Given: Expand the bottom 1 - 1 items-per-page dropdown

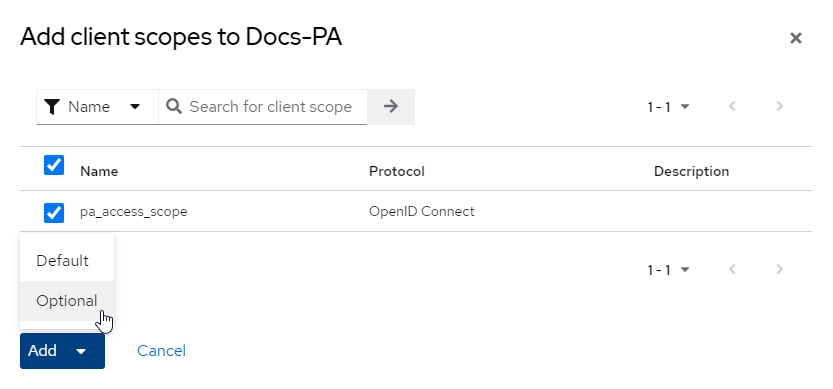Looking at the screenshot, I should (x=668, y=270).
